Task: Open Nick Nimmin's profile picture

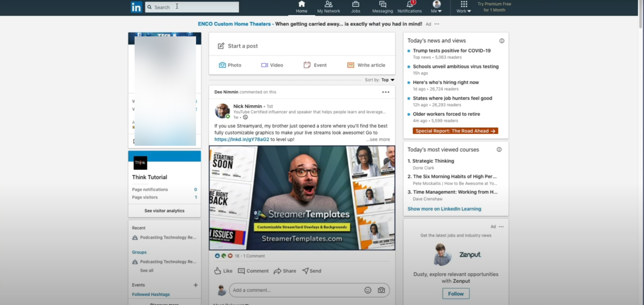Action: pyautogui.click(x=222, y=111)
